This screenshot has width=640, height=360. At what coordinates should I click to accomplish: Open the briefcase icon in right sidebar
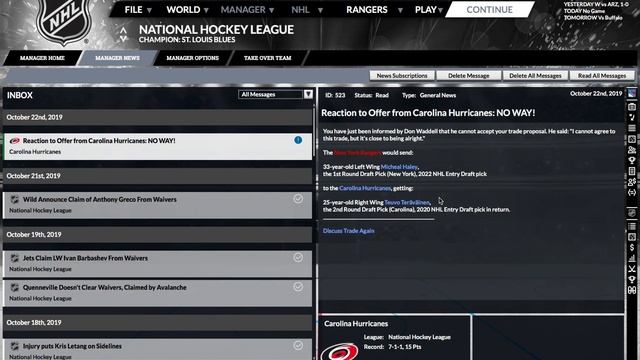(x=632, y=107)
